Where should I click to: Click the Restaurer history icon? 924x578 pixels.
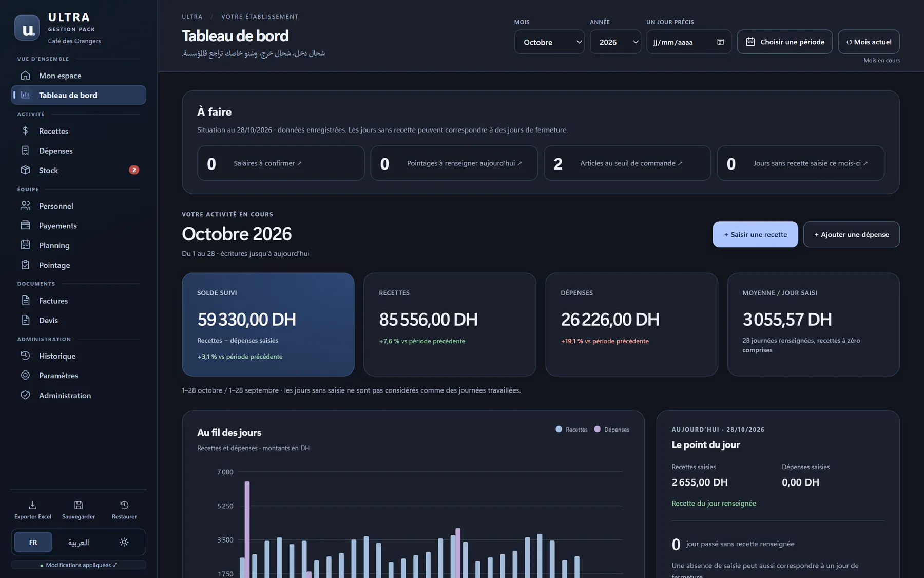124,505
